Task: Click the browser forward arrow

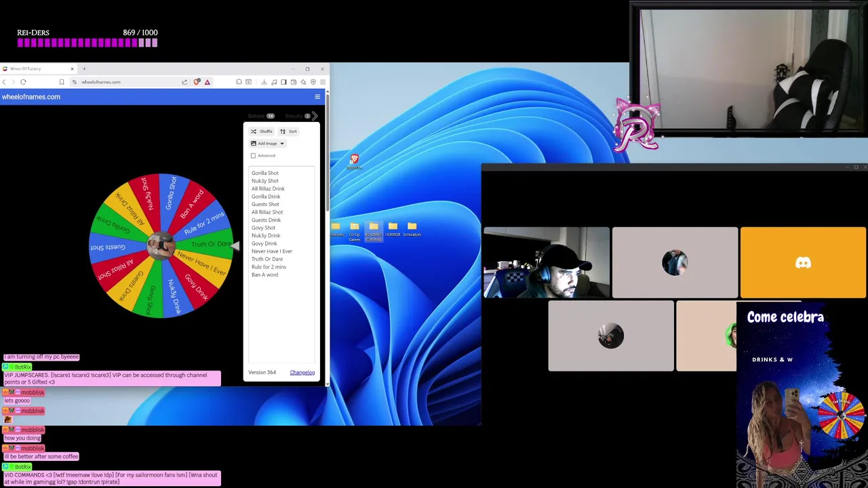Action: (13, 82)
